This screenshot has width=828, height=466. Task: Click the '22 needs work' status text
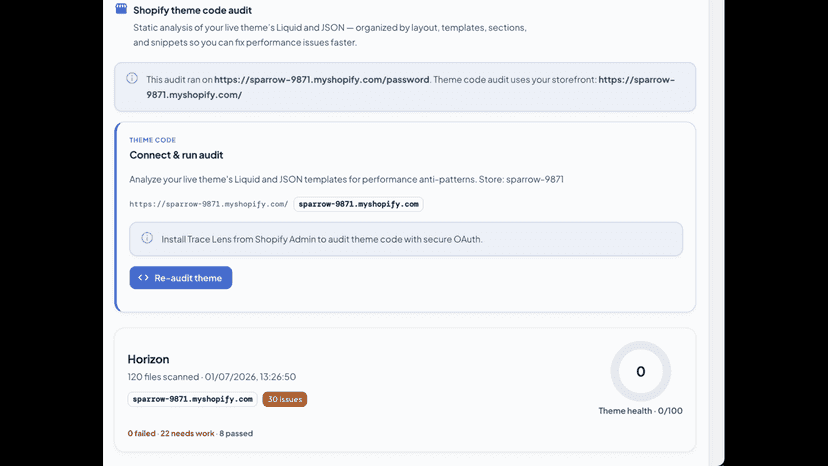(187, 433)
